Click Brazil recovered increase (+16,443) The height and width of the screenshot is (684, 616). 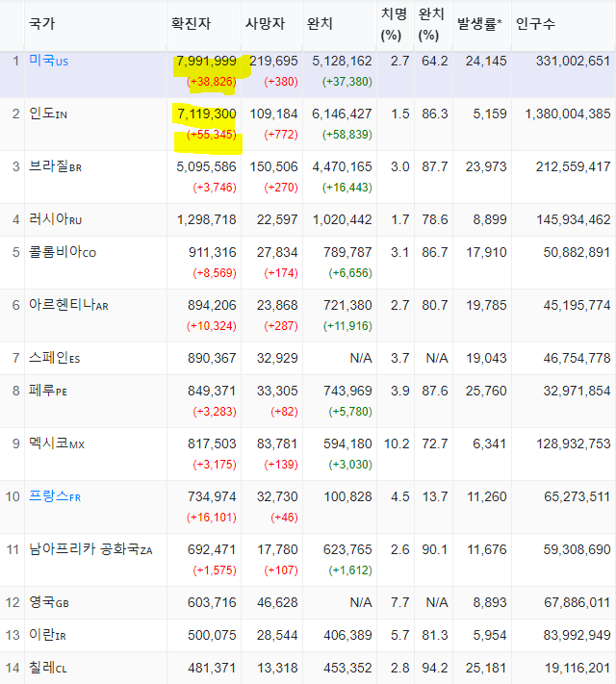point(347,188)
